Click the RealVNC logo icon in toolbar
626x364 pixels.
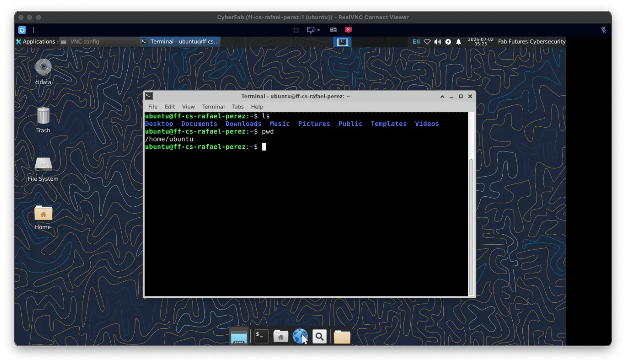[22, 30]
